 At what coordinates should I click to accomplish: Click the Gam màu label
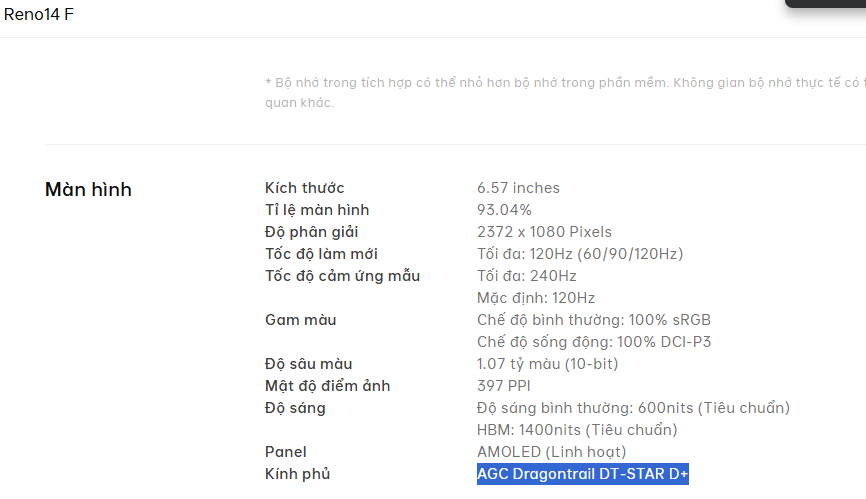tap(300, 320)
